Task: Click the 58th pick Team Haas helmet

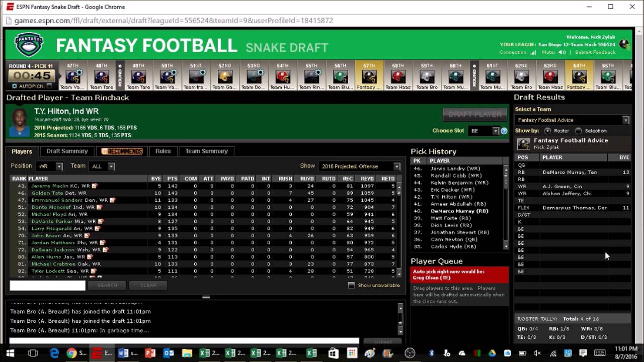Action: coord(398,76)
